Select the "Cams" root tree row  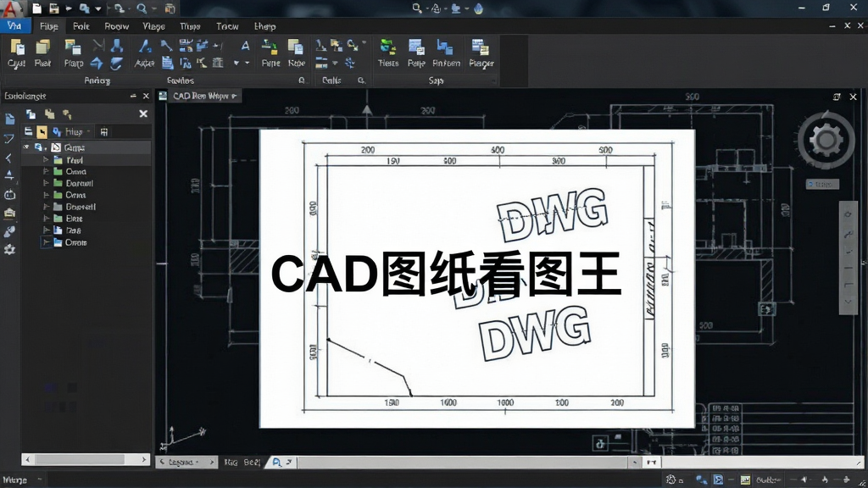[86, 147]
